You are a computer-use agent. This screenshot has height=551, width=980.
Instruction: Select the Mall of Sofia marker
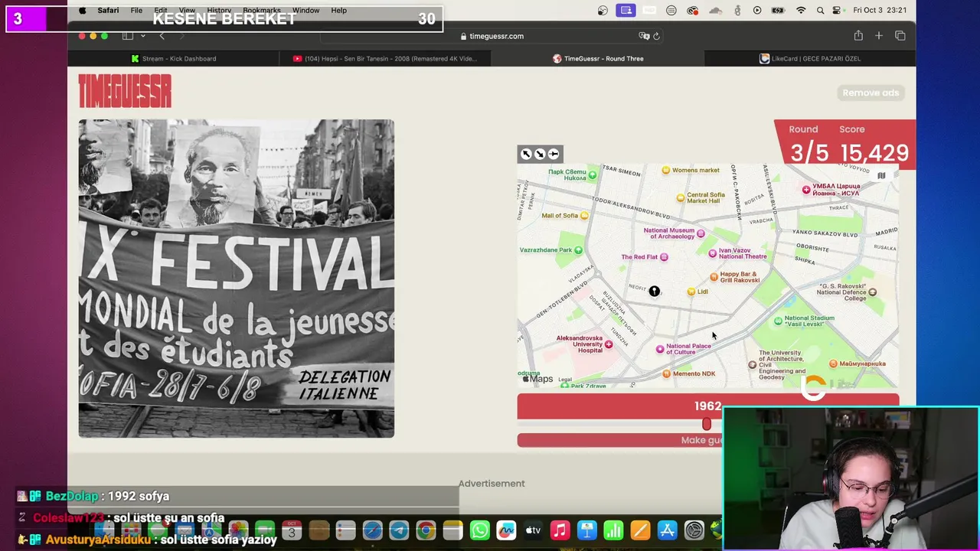pyautogui.click(x=585, y=216)
